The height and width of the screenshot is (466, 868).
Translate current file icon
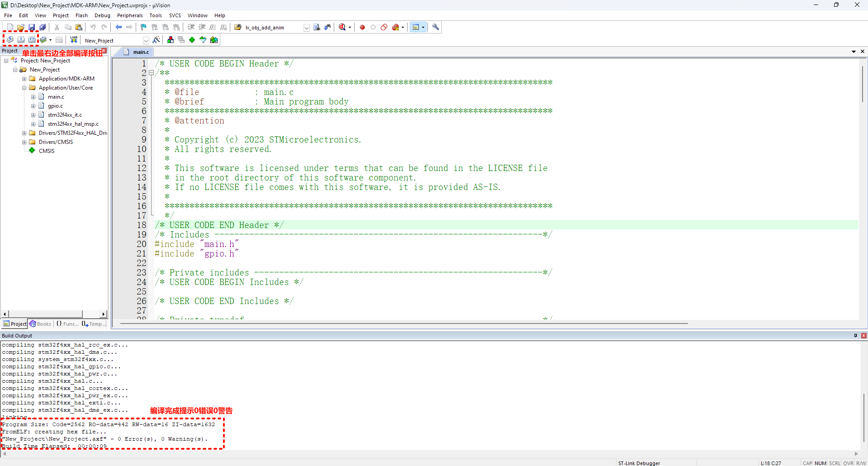point(10,40)
